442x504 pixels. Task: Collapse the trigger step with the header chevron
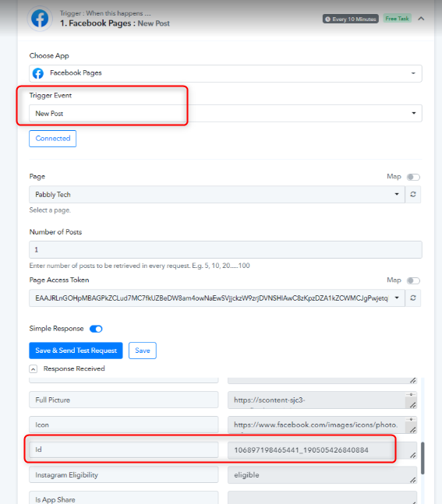[x=421, y=19]
